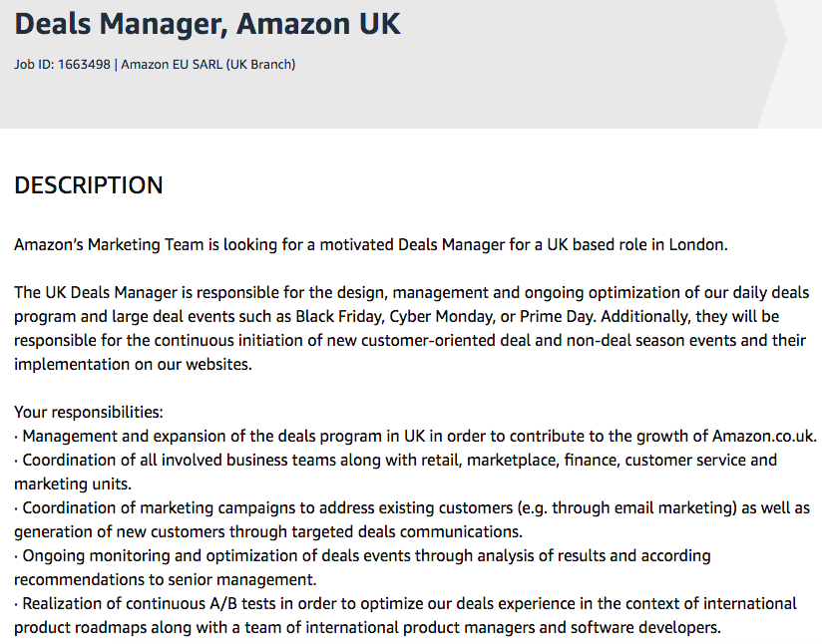This screenshot has height=644, width=822.
Task: Click Amazon EU SARL (UK Branch) text
Action: [208, 65]
